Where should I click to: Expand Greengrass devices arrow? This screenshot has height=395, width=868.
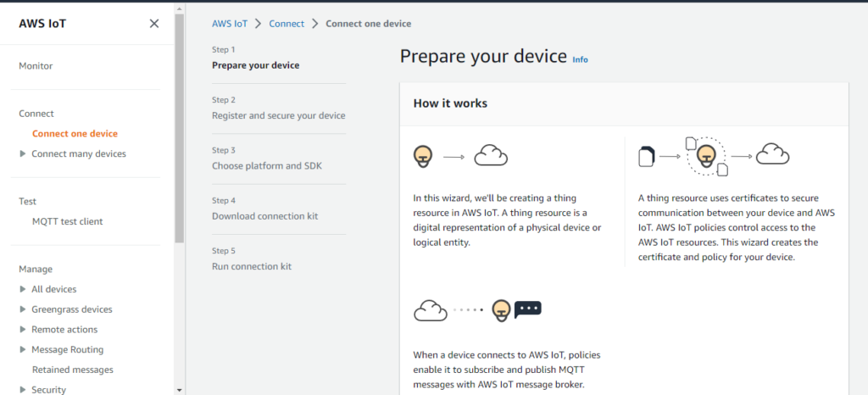point(23,309)
